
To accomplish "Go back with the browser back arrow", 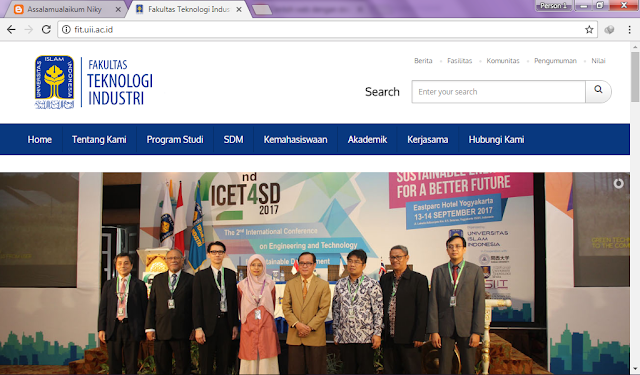I will pos(11,29).
